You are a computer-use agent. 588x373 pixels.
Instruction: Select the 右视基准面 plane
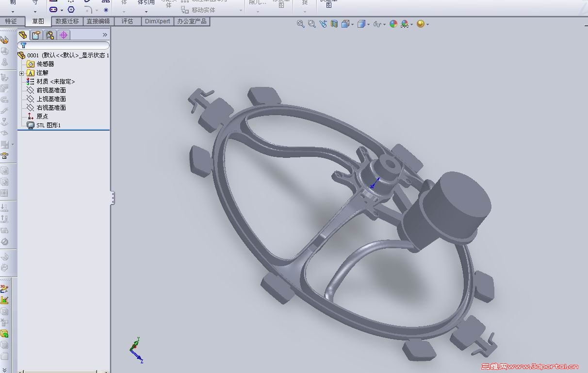pos(47,108)
